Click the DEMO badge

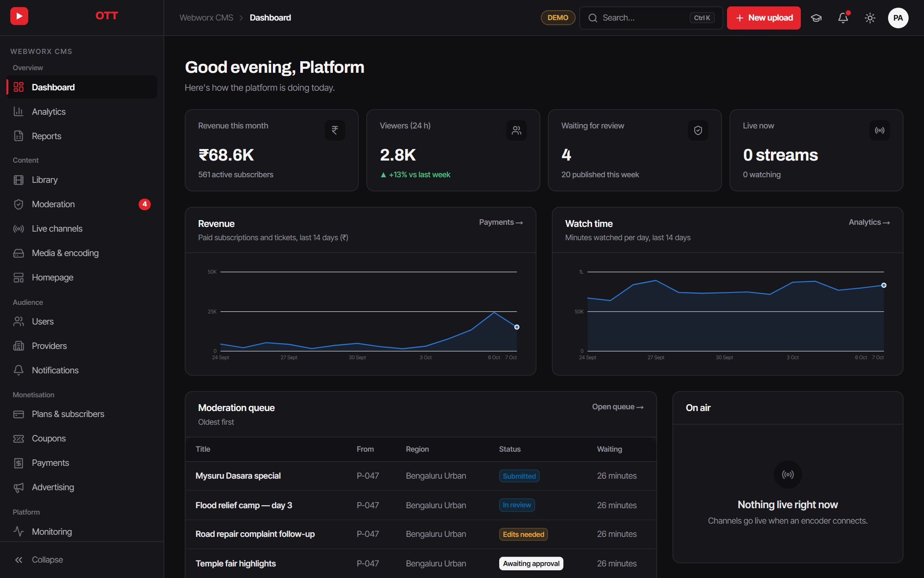point(558,18)
